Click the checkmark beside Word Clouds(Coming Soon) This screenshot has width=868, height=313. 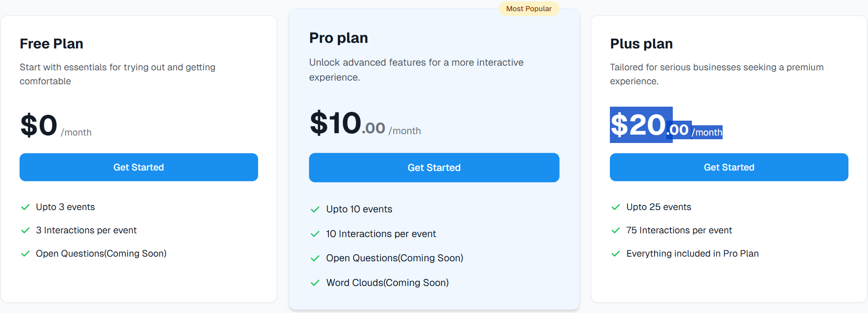[x=315, y=283]
